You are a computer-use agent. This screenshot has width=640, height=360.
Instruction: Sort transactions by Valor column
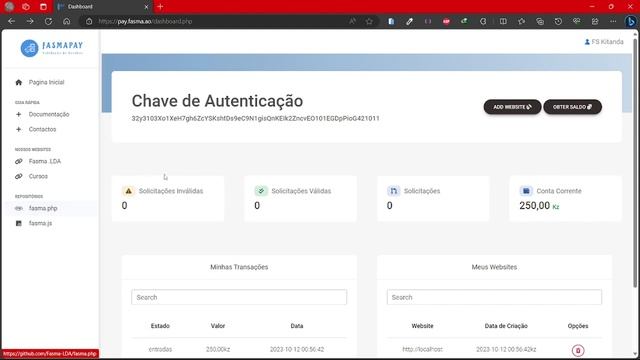[x=218, y=326]
